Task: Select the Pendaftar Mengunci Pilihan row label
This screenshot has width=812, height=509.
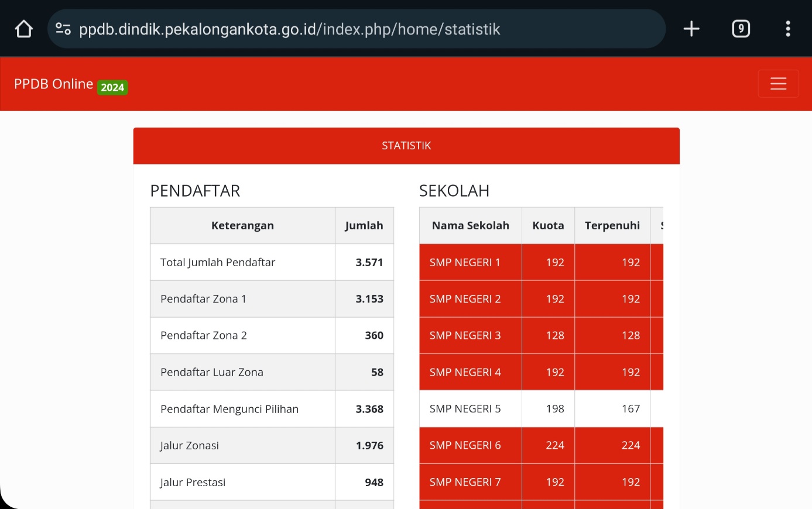Action: pyautogui.click(x=229, y=409)
